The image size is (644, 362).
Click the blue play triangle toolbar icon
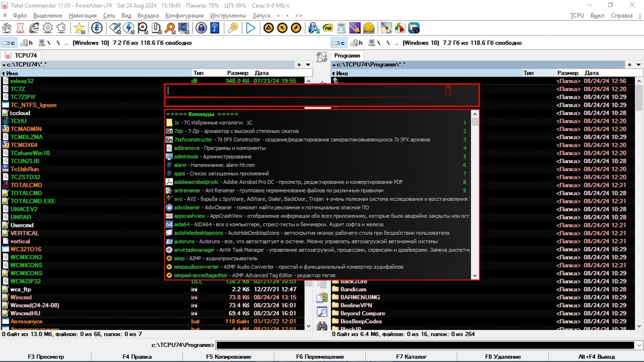(251, 28)
